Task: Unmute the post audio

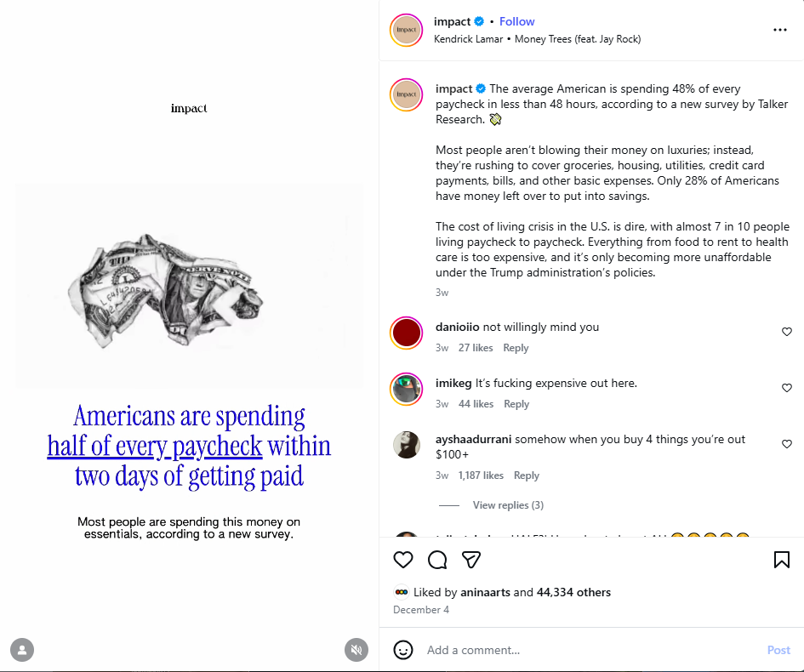Action: click(356, 650)
